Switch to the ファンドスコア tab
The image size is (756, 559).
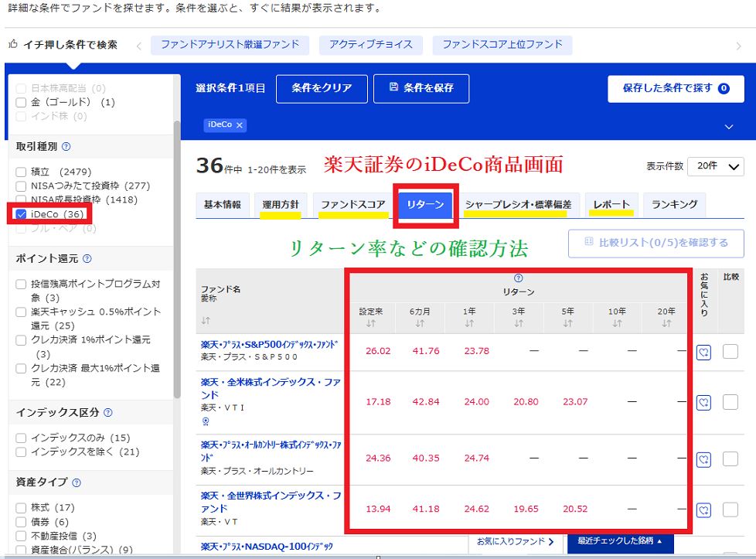pyautogui.click(x=352, y=205)
